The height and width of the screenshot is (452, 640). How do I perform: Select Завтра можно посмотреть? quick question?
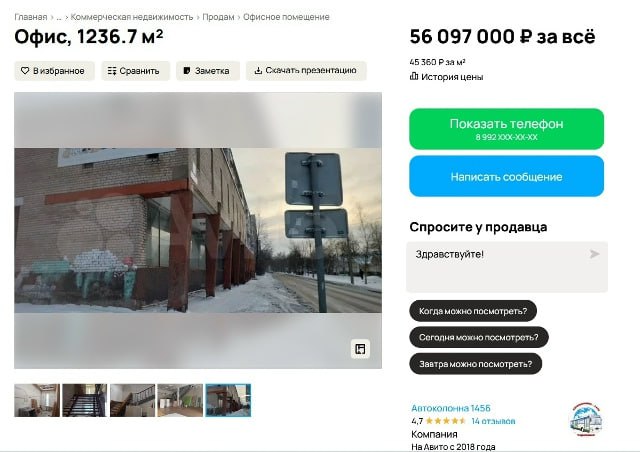pos(476,364)
